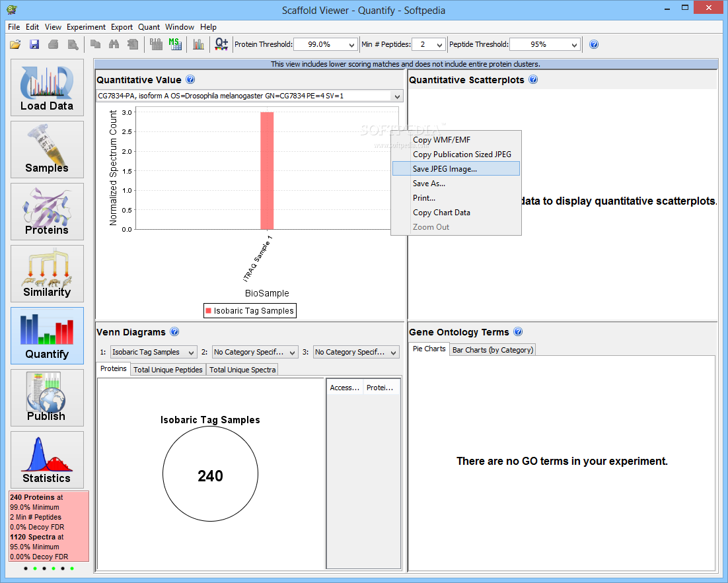Viewport: 728px width, 583px height.
Task: Choose Copy WMF/EMF from context menu
Action: (x=456, y=140)
